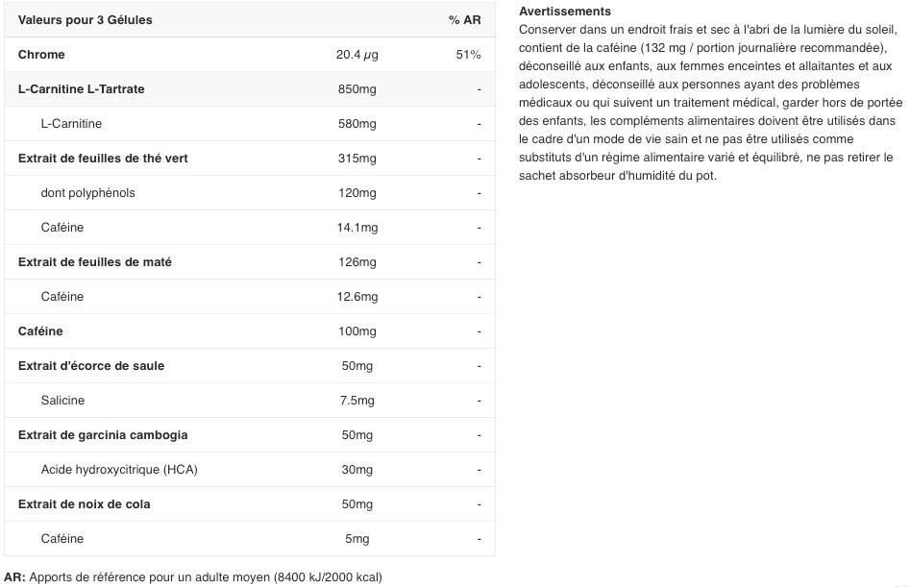Select the Chrome row label
Image resolution: width=910 pixels, height=588 pixels.
click(41, 55)
